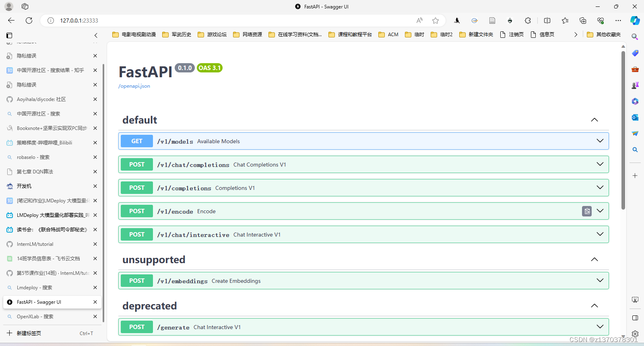Switch to InternLM/tutorial tab
Viewport: 644px width, 346px height.
52,244
